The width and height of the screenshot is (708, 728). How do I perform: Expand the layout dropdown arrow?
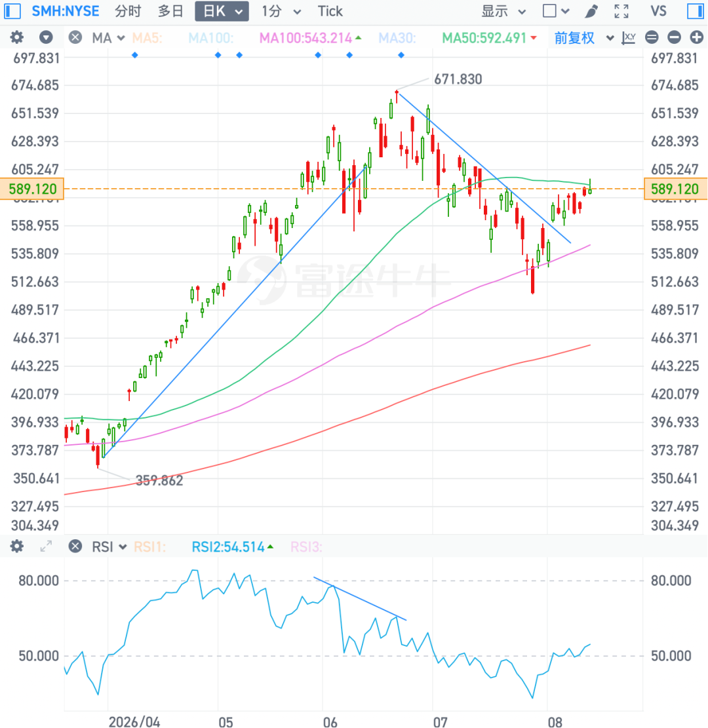(565, 11)
